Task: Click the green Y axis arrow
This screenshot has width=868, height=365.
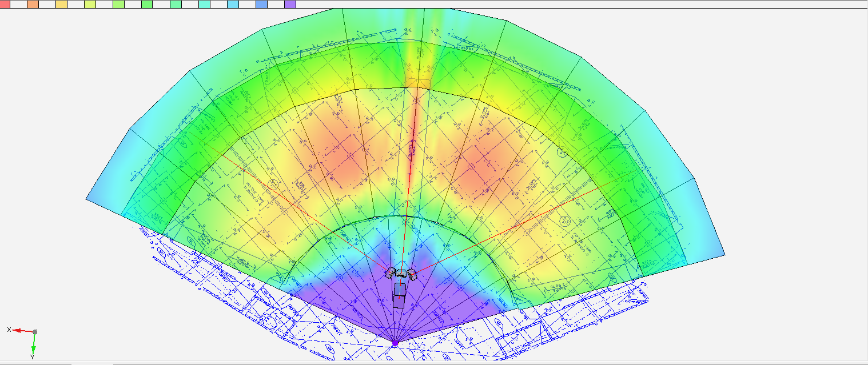Action: [34, 344]
